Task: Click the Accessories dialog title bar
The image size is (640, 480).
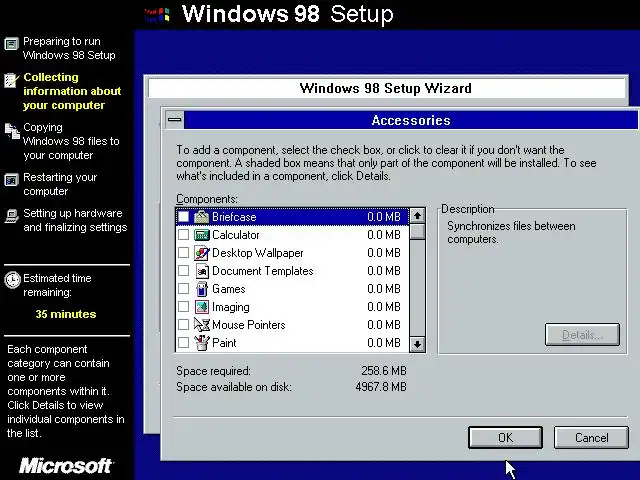Action: point(411,120)
